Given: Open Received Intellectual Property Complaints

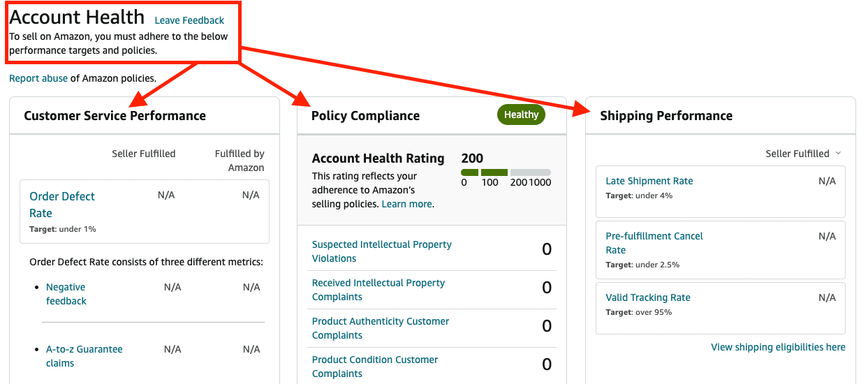Looking at the screenshot, I should [x=378, y=290].
